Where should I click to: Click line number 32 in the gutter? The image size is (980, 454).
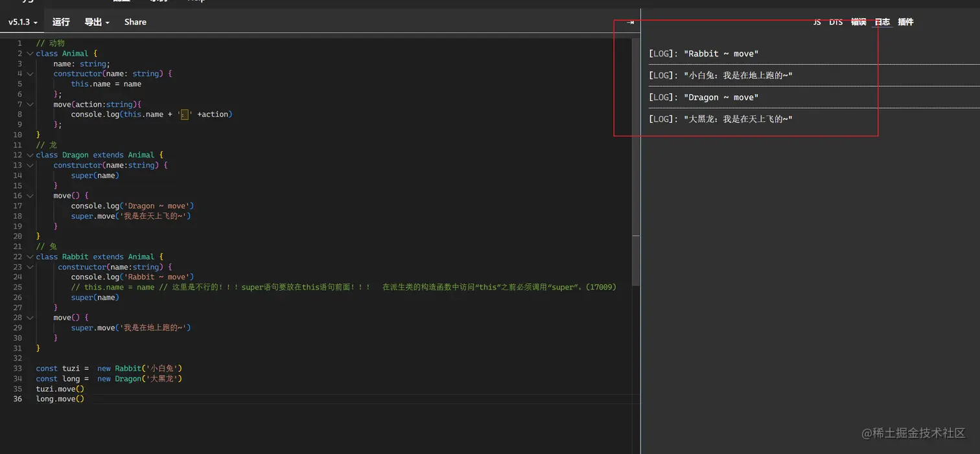(x=17, y=359)
